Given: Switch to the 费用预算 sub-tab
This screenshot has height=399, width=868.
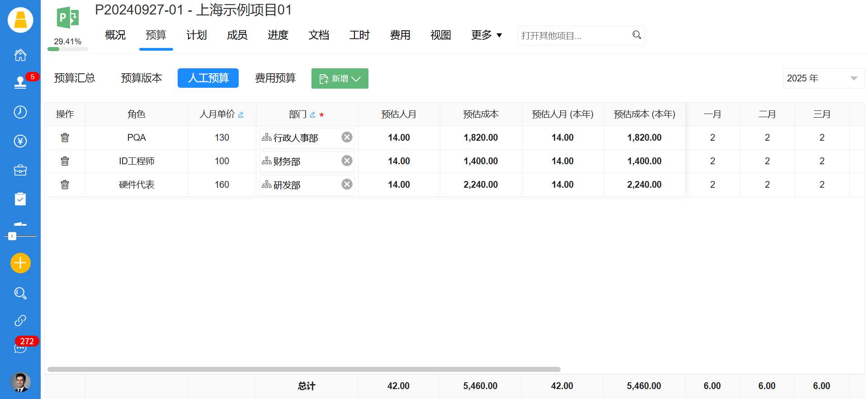Looking at the screenshot, I should (x=275, y=78).
